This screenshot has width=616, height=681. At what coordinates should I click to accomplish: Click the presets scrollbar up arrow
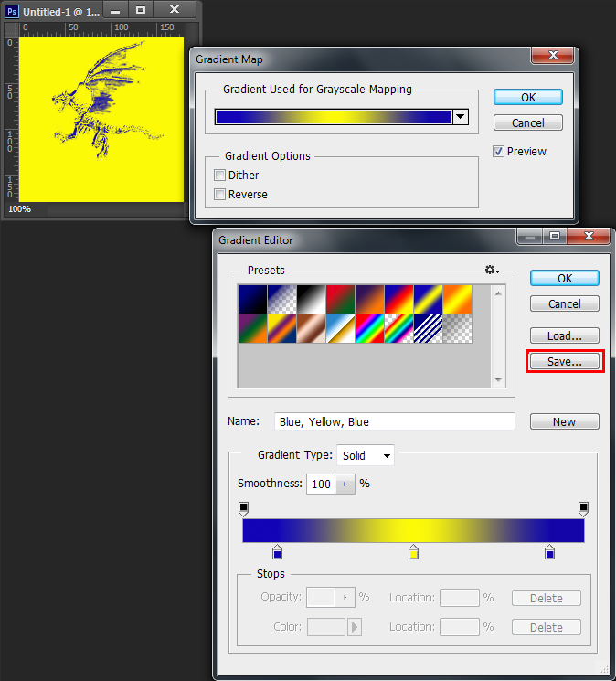click(498, 293)
